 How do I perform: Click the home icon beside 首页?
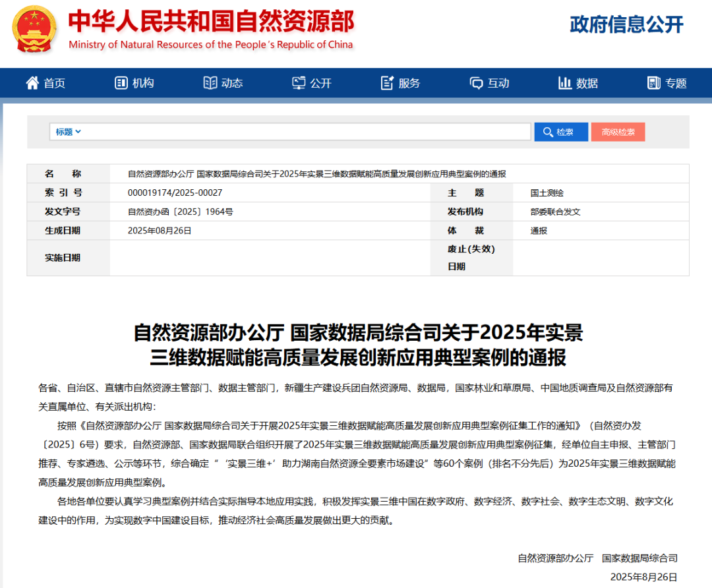coord(32,82)
